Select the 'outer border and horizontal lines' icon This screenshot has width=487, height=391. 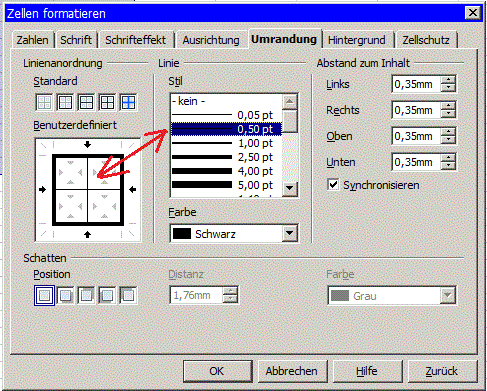click(86, 102)
